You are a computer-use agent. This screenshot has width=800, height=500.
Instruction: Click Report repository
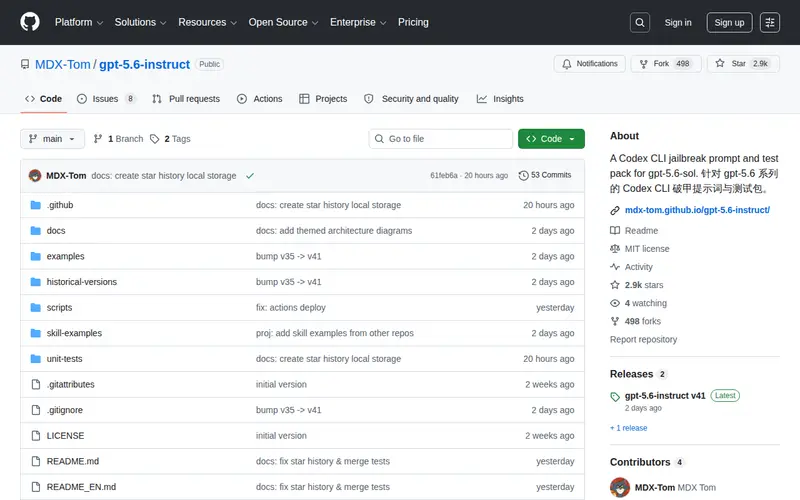coord(643,339)
